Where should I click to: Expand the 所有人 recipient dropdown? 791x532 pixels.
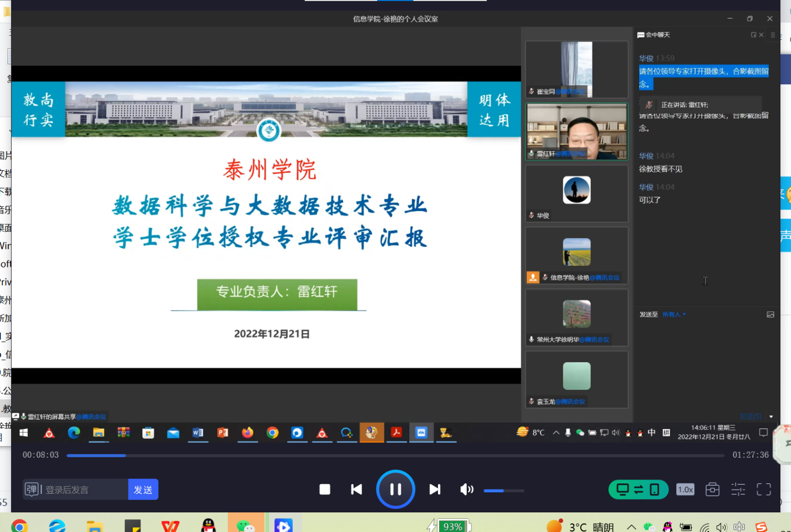[x=674, y=315]
